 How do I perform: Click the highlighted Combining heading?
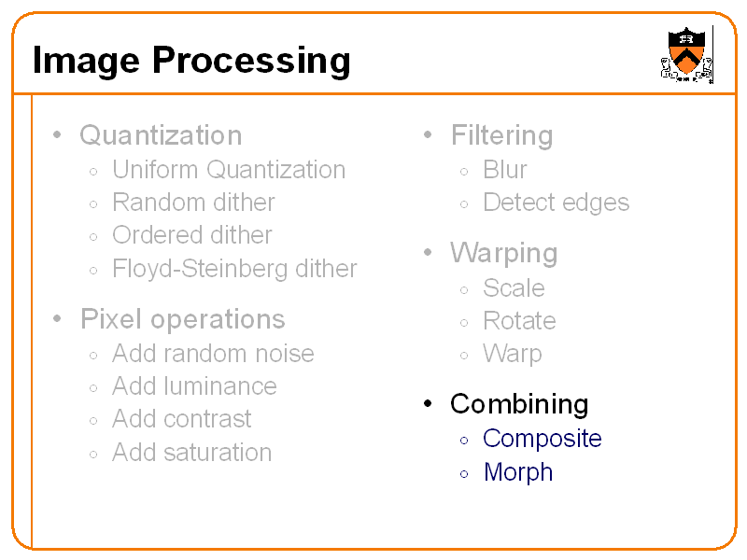(x=519, y=404)
